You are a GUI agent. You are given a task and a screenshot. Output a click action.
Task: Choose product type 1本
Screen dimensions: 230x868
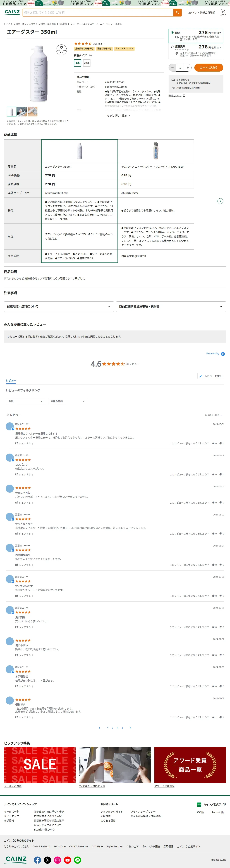point(78,63)
